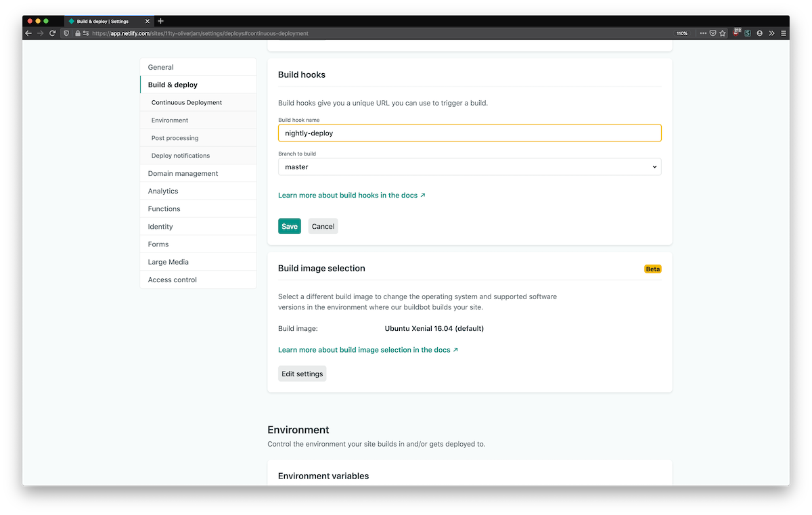This screenshot has width=812, height=515.
Task: Click the red extension icon with 212 badge
Action: coord(736,32)
